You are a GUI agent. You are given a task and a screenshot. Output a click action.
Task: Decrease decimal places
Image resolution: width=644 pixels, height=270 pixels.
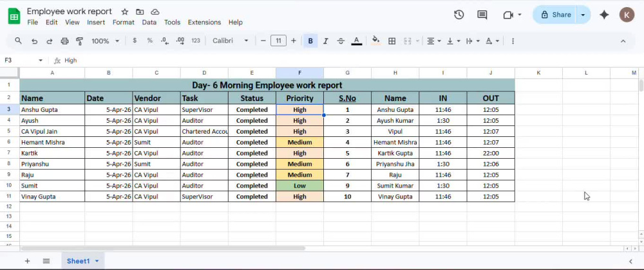point(165,40)
